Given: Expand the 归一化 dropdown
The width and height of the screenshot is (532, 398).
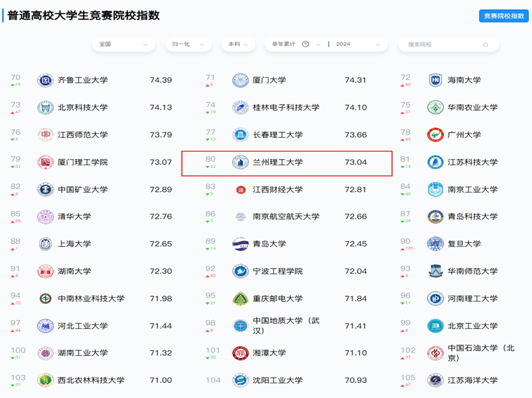Looking at the screenshot, I should point(188,45).
